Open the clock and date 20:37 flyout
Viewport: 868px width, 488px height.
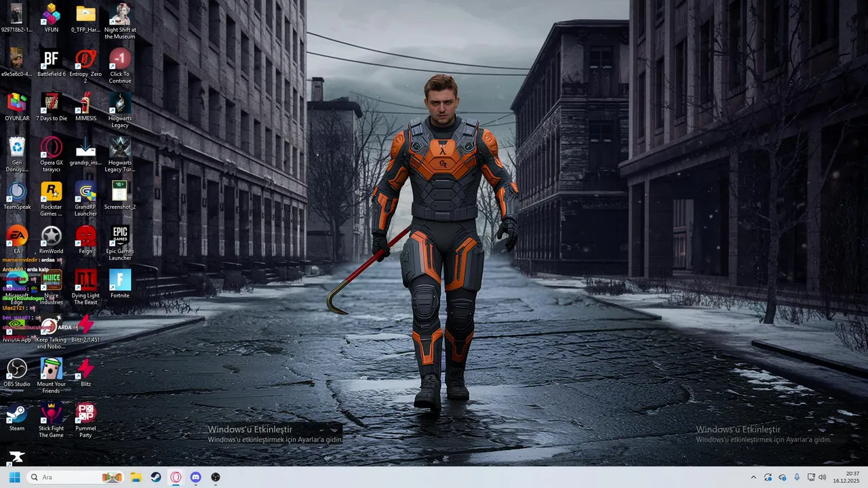[847, 477]
